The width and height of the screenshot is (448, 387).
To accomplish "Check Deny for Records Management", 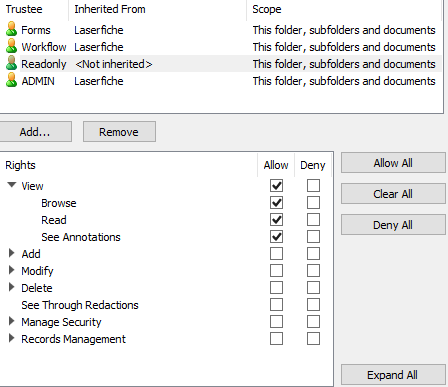I will [x=313, y=339].
